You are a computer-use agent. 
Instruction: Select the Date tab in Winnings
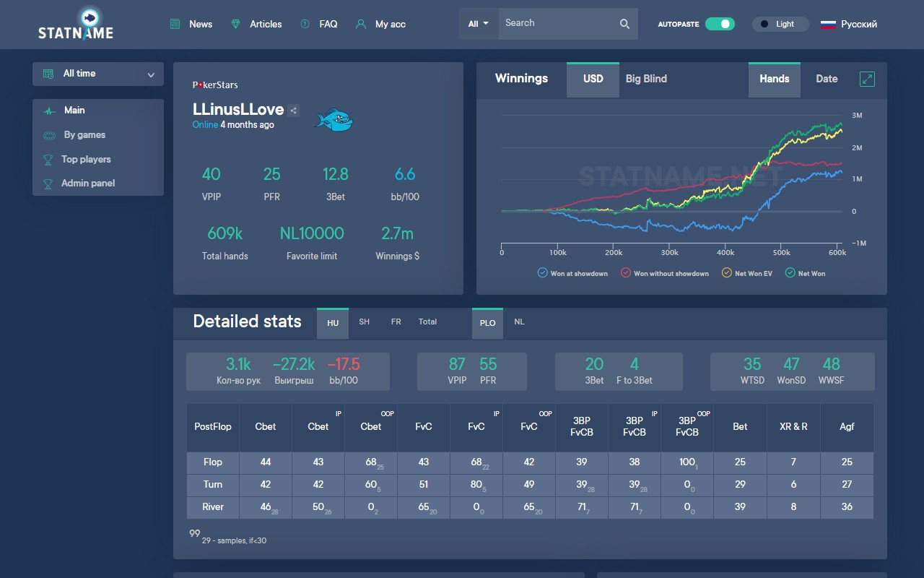[x=827, y=79]
